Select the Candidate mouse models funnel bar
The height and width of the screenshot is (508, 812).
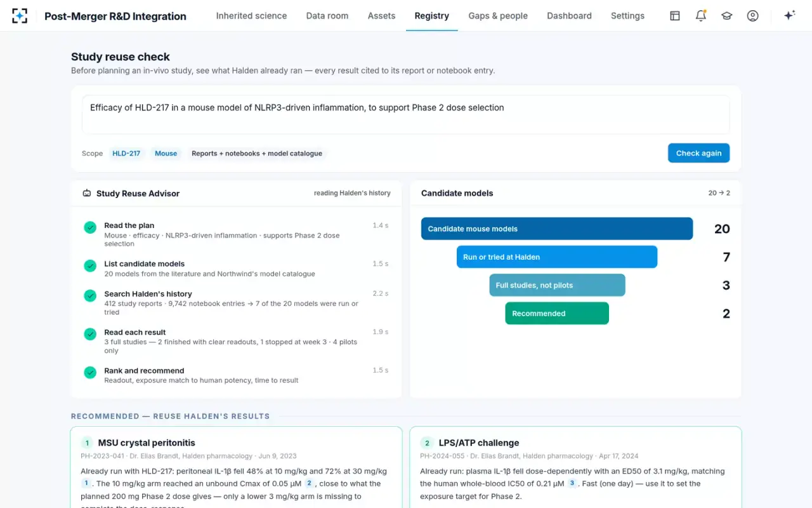tap(557, 229)
